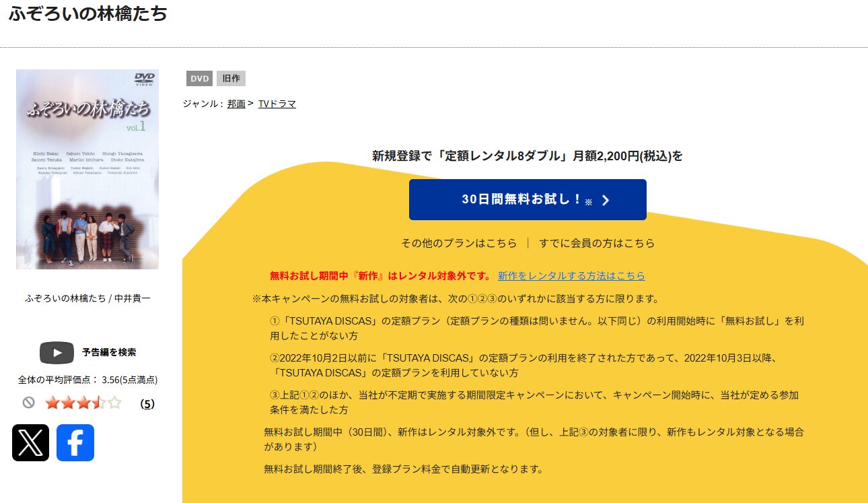Follow 新作をレンタルする方法はこちら link
Viewport: 868px width, 503px height.
pos(571,276)
